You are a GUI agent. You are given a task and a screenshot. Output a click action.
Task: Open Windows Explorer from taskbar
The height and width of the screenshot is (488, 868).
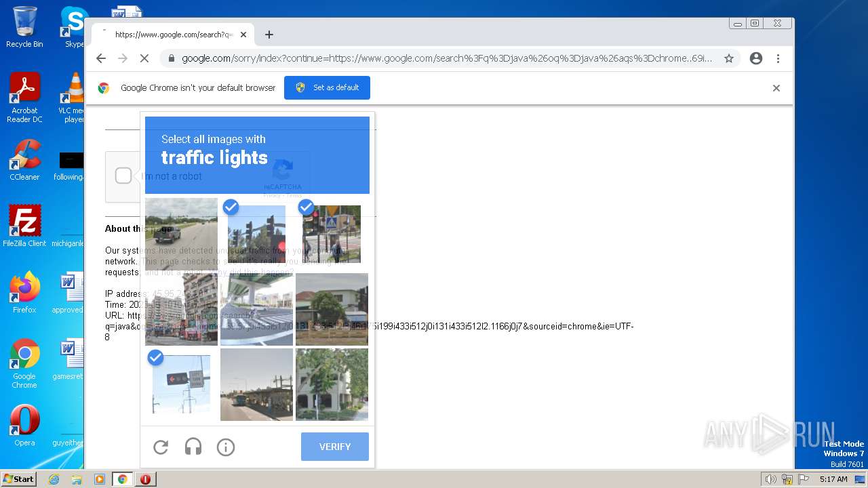coord(77,479)
